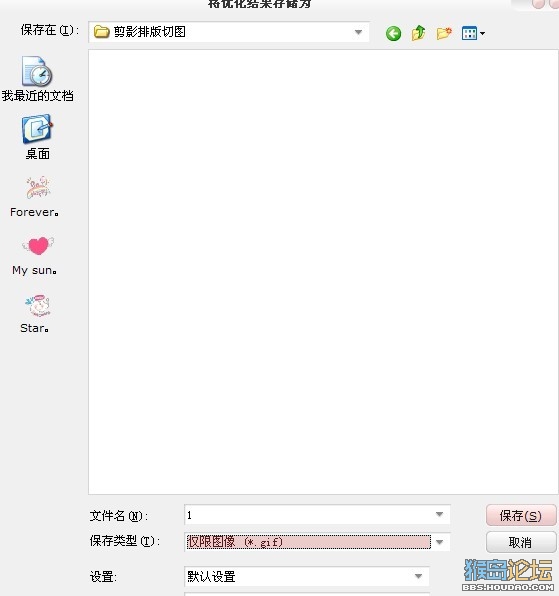
Task: Click the green back navigation arrow
Action: [393, 33]
